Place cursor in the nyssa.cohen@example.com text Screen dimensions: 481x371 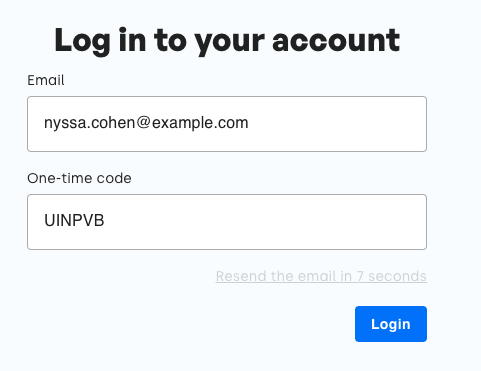146,123
